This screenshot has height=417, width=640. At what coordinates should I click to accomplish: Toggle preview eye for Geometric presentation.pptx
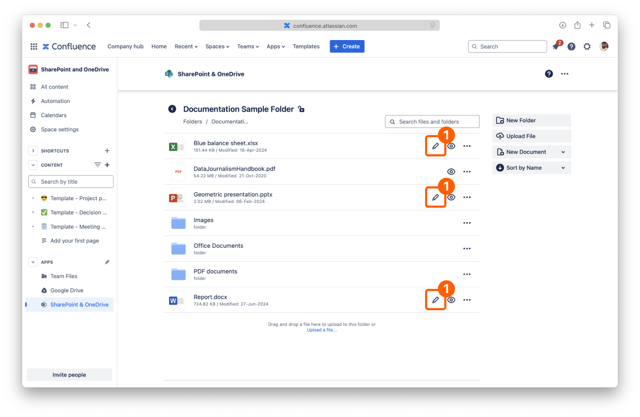pos(451,197)
